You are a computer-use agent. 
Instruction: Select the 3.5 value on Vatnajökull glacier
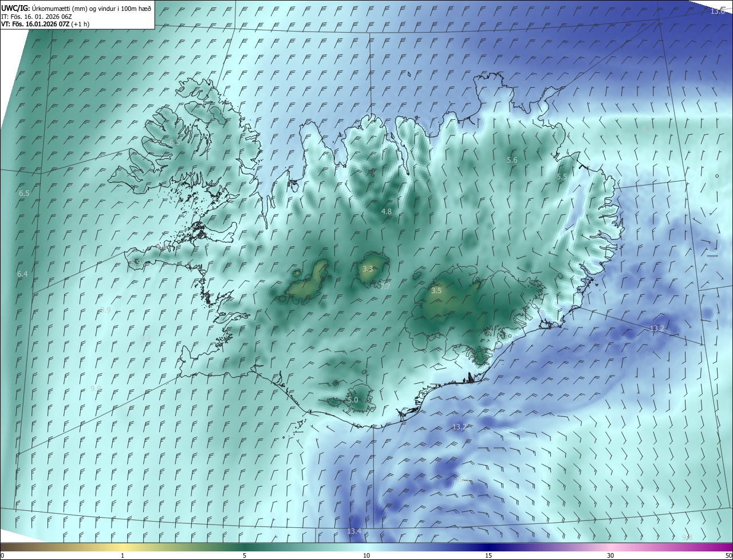click(436, 291)
